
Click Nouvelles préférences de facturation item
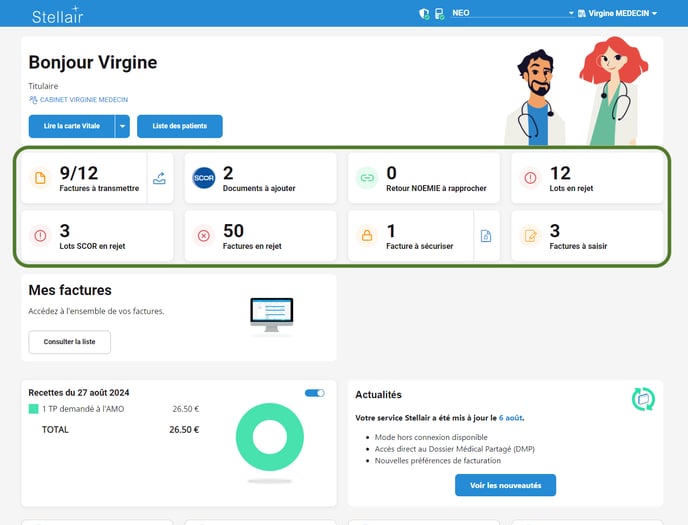(x=437, y=461)
